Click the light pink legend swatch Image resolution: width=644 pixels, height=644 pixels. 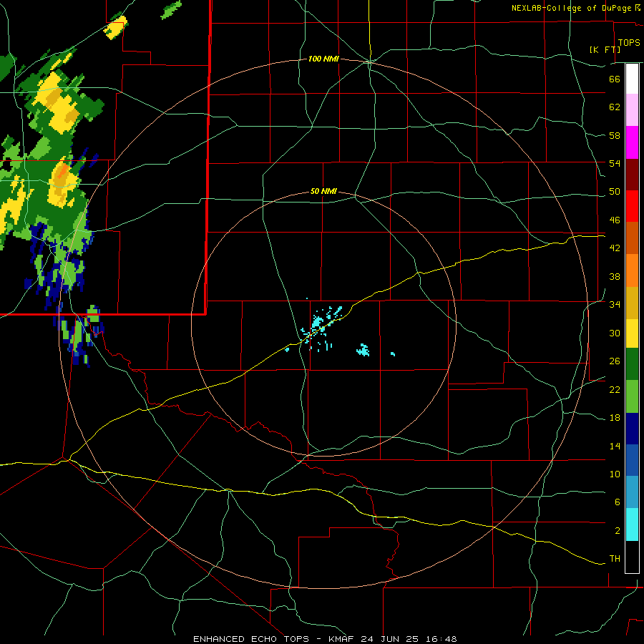(x=632, y=110)
